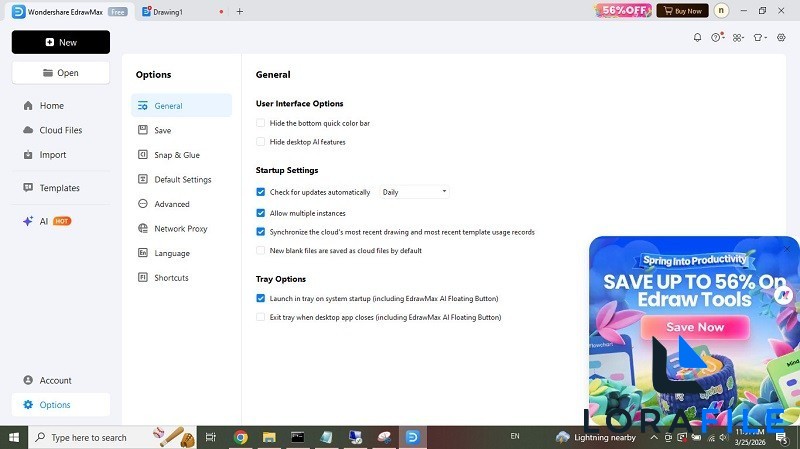Click the Advanced options icon
800x449 pixels.
(143, 204)
